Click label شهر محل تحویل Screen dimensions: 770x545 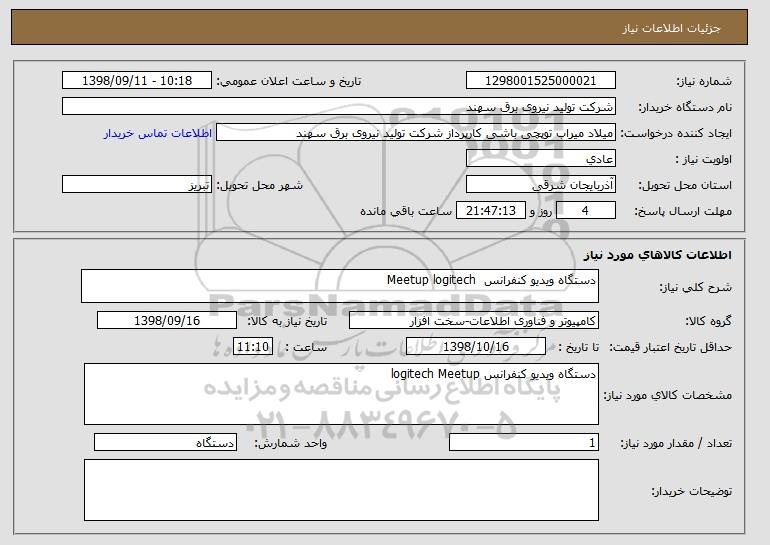260,185
